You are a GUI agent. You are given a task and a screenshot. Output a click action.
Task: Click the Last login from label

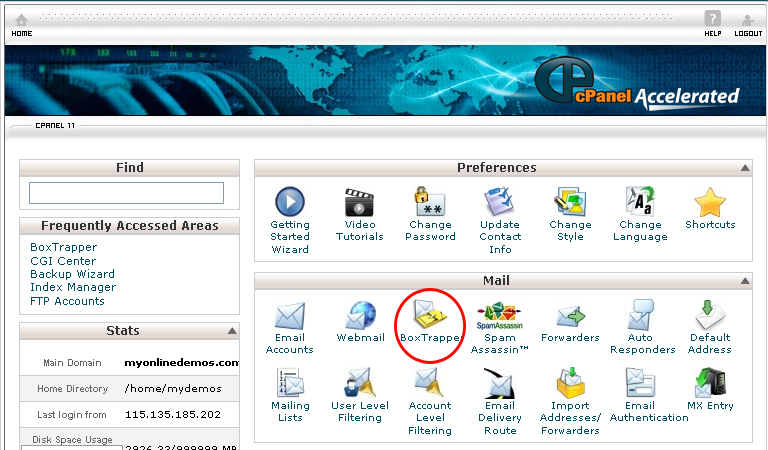pos(72,415)
